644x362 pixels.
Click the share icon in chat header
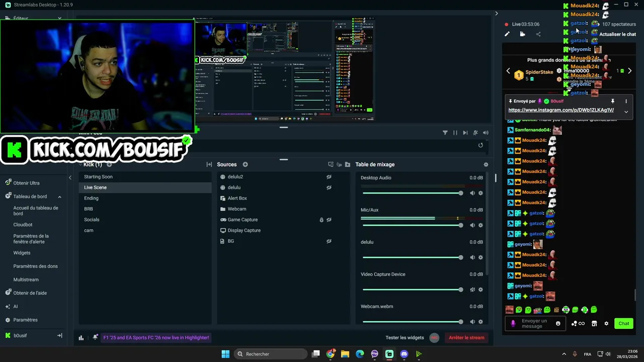(x=538, y=34)
